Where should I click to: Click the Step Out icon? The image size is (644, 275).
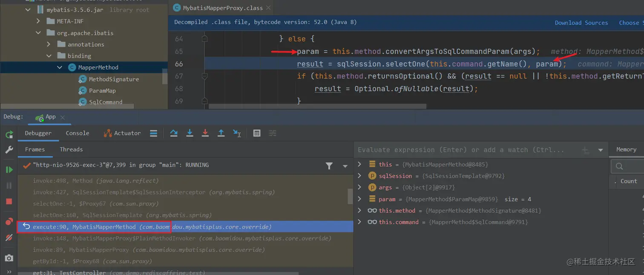coord(221,133)
